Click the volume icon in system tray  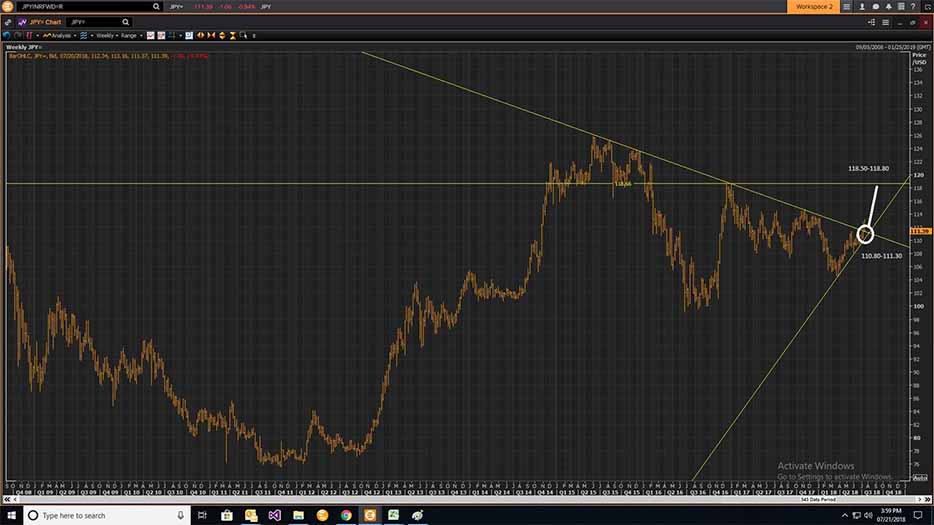point(868,515)
